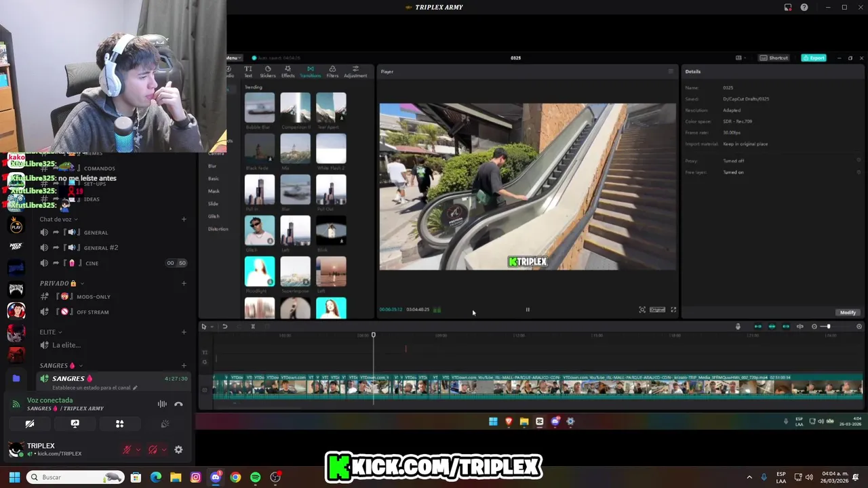Click the Original aspect ratio button
The width and height of the screenshot is (868, 488).
click(x=658, y=310)
